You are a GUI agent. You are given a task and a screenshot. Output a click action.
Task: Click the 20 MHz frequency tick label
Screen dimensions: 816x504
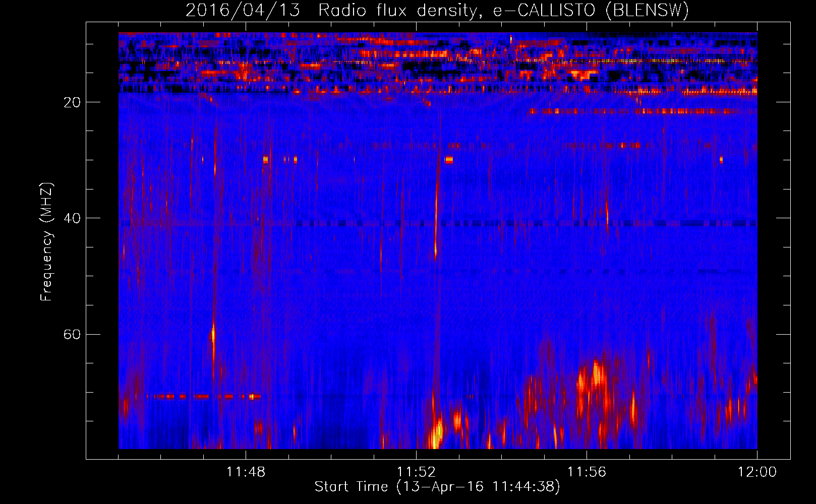coord(72,102)
